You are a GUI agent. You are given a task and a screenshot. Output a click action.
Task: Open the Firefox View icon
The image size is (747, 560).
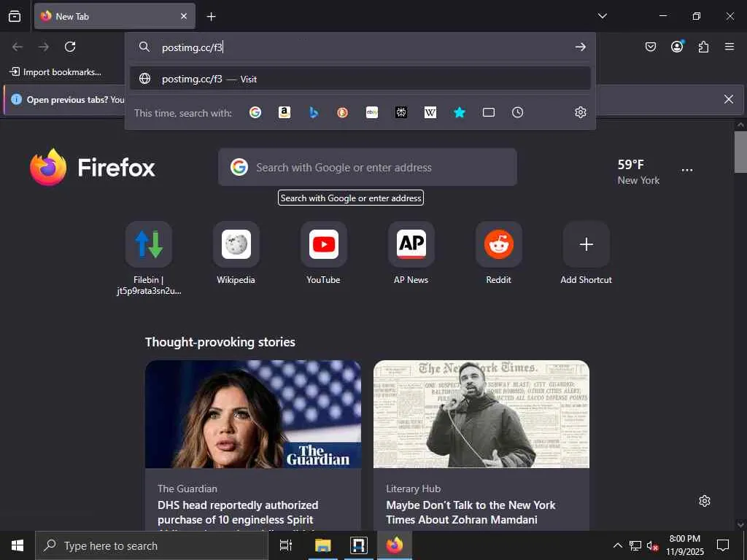[x=15, y=16]
